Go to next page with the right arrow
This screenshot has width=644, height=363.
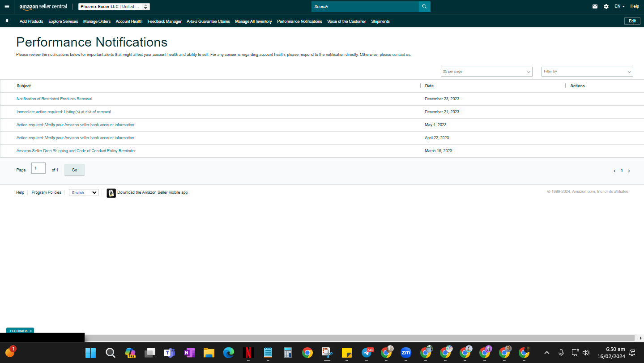coord(629,171)
